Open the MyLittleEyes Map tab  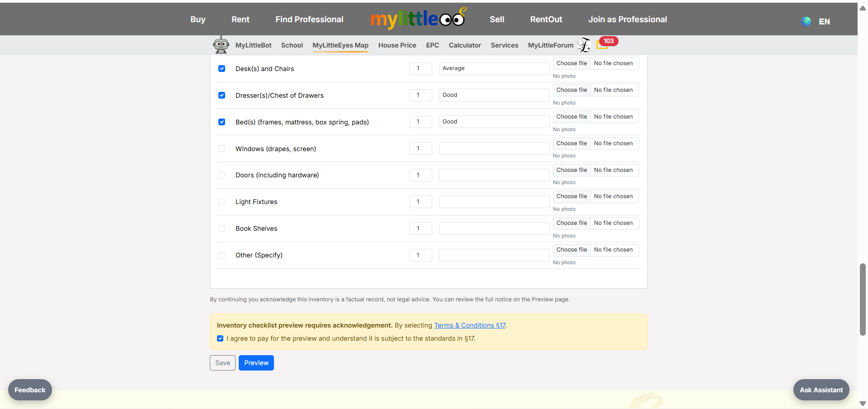pyautogui.click(x=340, y=45)
